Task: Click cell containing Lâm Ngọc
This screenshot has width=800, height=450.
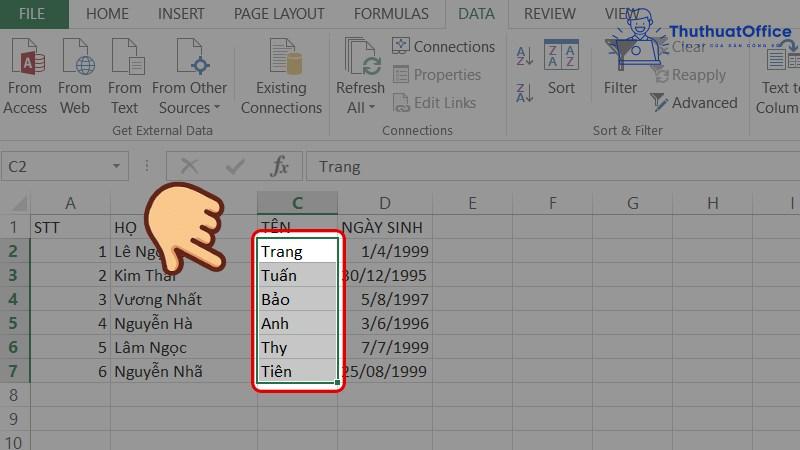Action: [x=184, y=347]
